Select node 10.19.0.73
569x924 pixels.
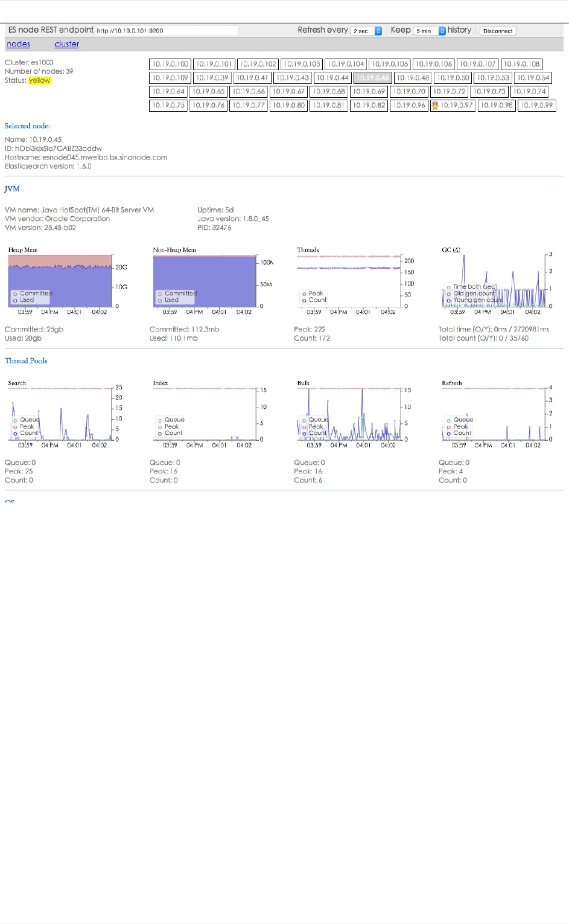point(489,92)
